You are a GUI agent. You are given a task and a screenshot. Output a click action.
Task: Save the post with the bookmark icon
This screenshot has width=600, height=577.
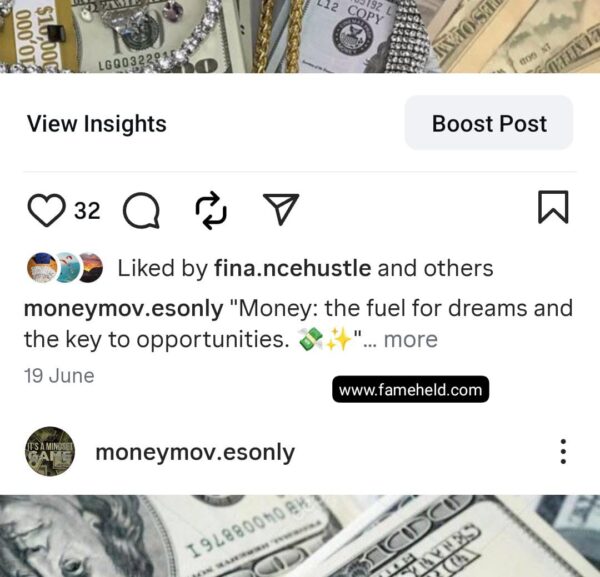pyautogui.click(x=553, y=207)
